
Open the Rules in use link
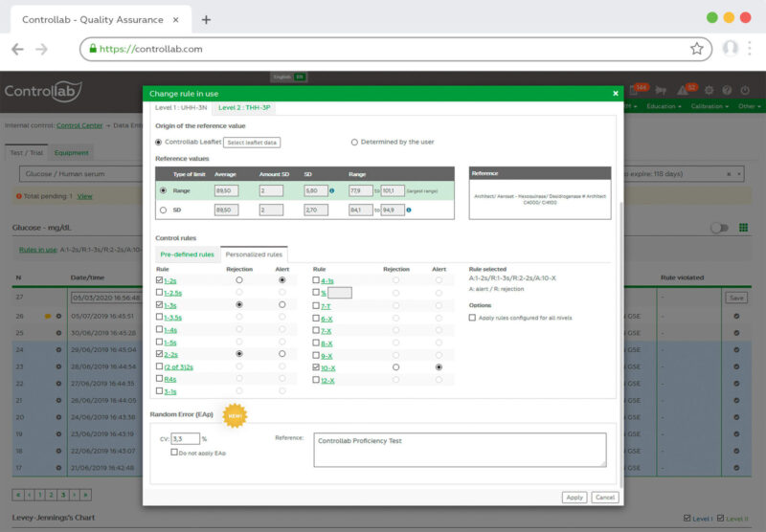pyautogui.click(x=38, y=250)
